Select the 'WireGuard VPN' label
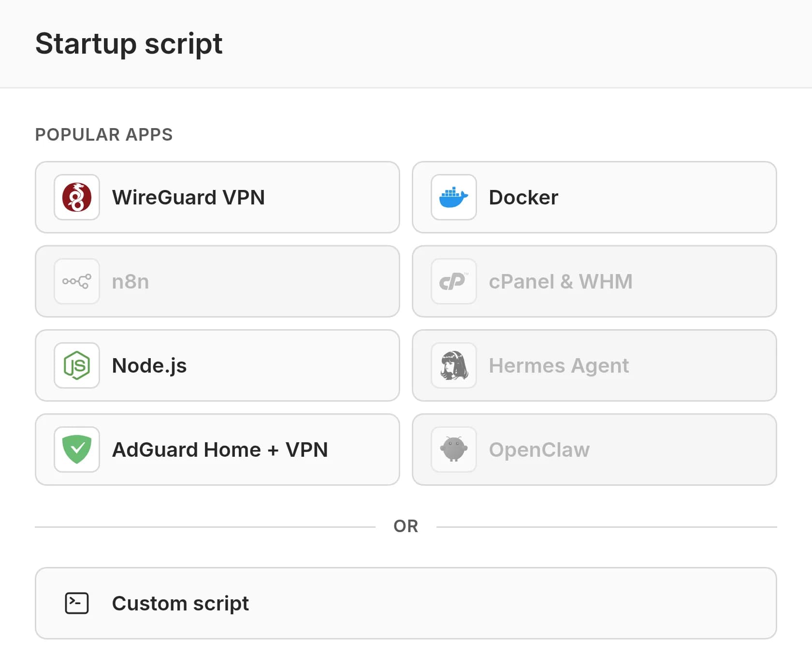This screenshot has height=667, width=812. click(x=188, y=197)
